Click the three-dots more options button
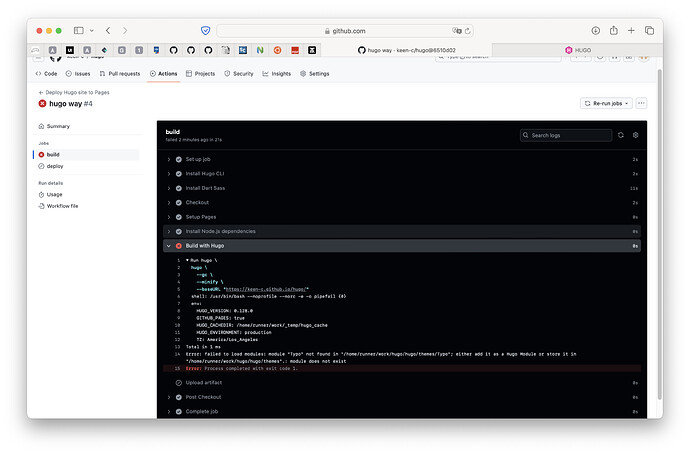This screenshot has height=454, width=690. pyautogui.click(x=641, y=103)
